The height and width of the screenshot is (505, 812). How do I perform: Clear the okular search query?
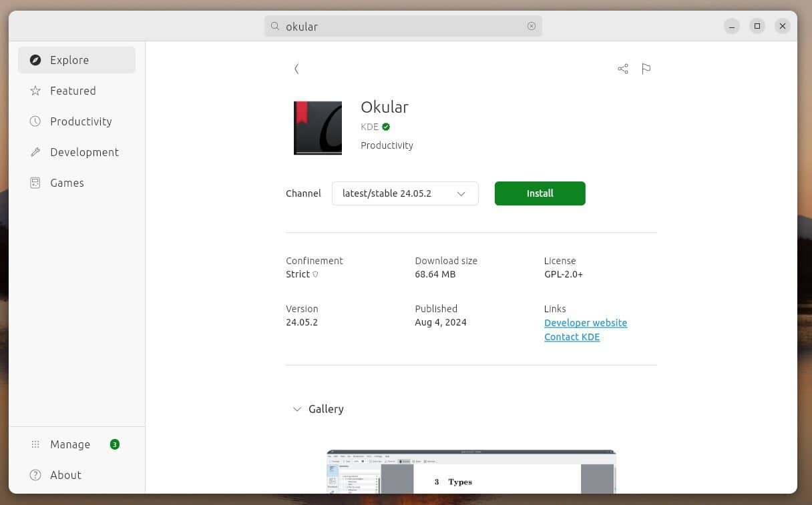pyautogui.click(x=532, y=26)
